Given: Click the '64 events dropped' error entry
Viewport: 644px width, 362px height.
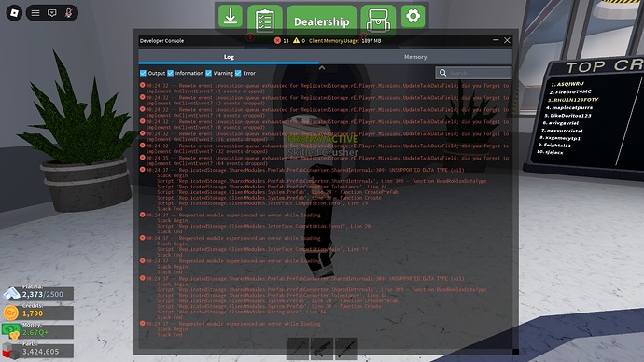Looking at the screenshot, I should pyautogui.click(x=325, y=160).
